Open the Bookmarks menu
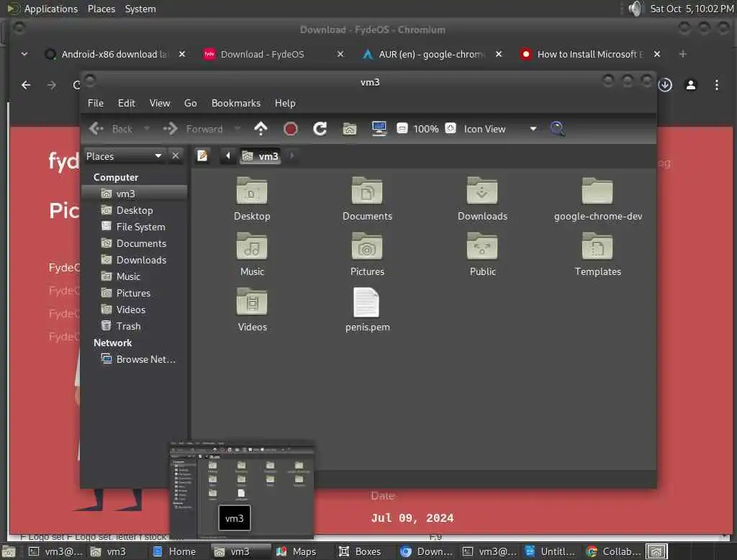 (236, 103)
